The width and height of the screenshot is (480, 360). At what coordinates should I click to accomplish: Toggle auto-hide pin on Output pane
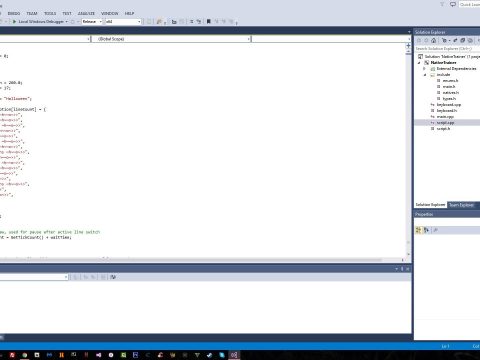coord(402,269)
